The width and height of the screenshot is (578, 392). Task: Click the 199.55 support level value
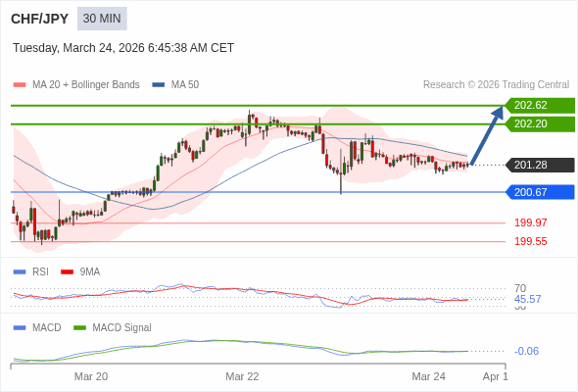pos(530,241)
